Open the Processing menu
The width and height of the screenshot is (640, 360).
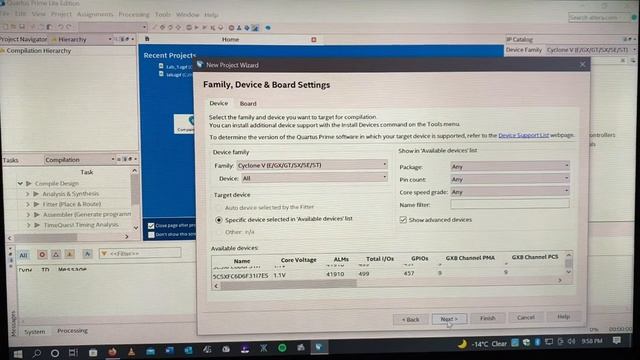[134, 14]
